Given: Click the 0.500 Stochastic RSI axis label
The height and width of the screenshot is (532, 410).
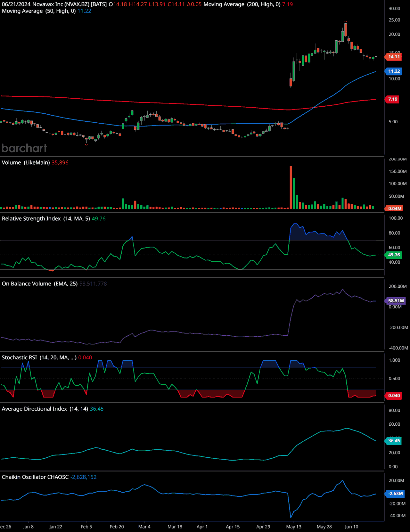Looking at the screenshot, I should 394,379.
